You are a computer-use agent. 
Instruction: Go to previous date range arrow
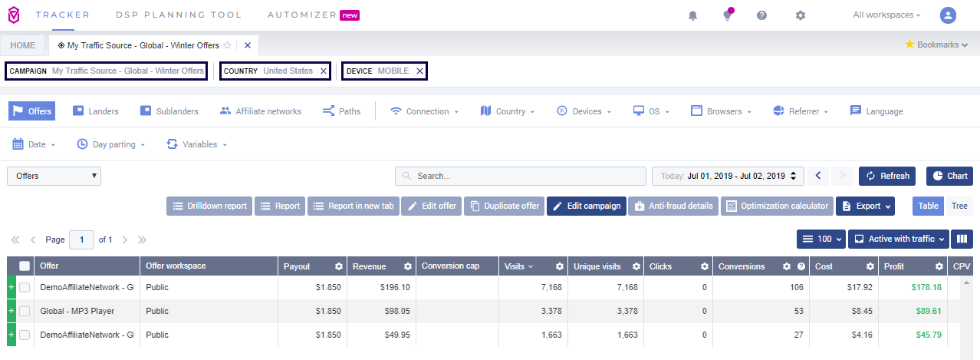(x=817, y=176)
